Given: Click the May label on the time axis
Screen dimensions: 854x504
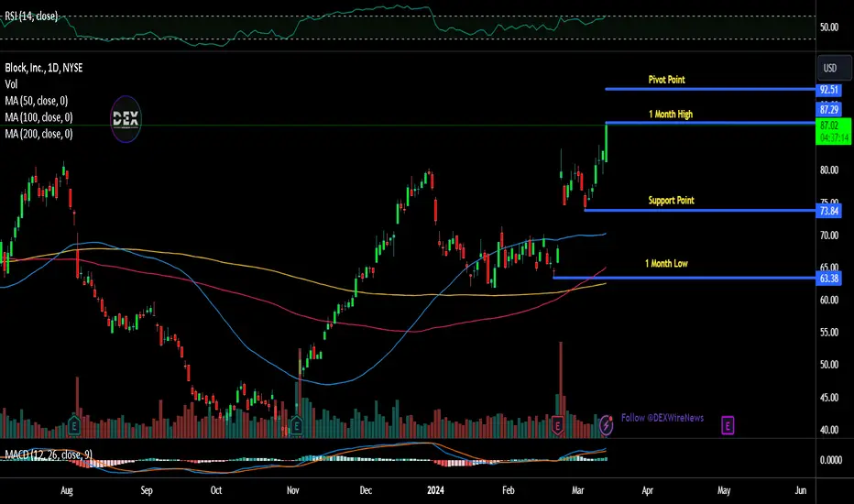Looking at the screenshot, I should (724, 490).
